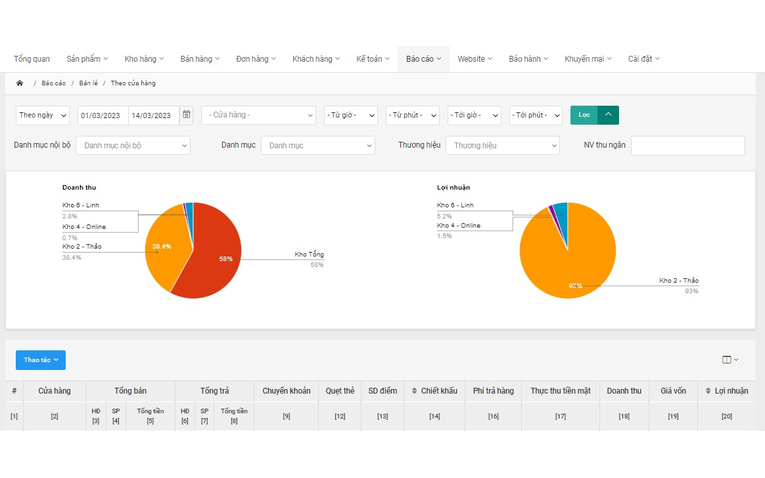Viewport: 765px width, 478px height.
Task: Click the Tổng trả column header
Action: 214,391
